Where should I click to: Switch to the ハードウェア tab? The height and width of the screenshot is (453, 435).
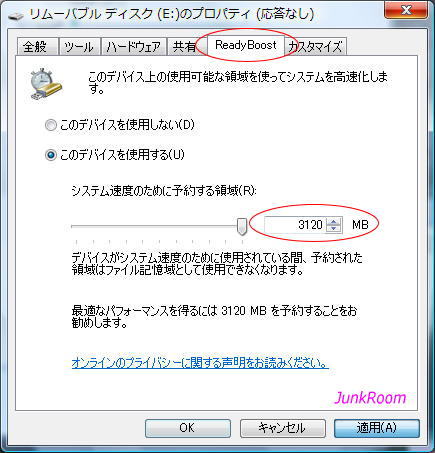click(133, 47)
